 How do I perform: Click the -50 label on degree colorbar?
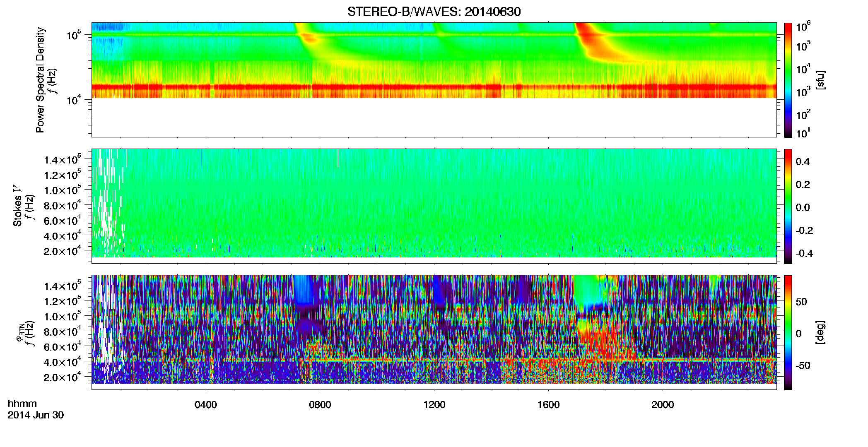803,365
